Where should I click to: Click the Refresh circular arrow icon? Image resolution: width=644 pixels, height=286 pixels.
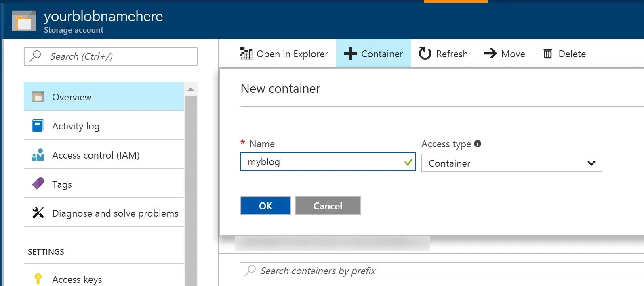[425, 53]
